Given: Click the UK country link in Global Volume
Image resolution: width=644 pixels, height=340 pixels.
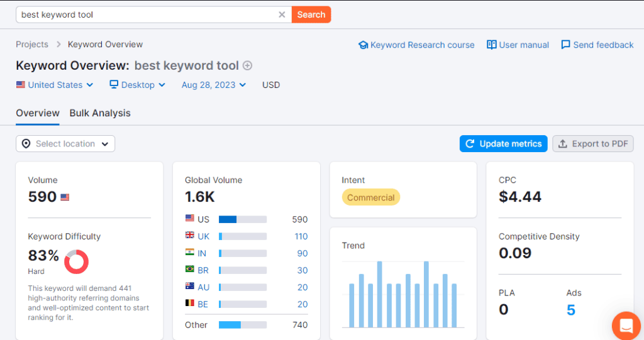Looking at the screenshot, I should tap(203, 236).
